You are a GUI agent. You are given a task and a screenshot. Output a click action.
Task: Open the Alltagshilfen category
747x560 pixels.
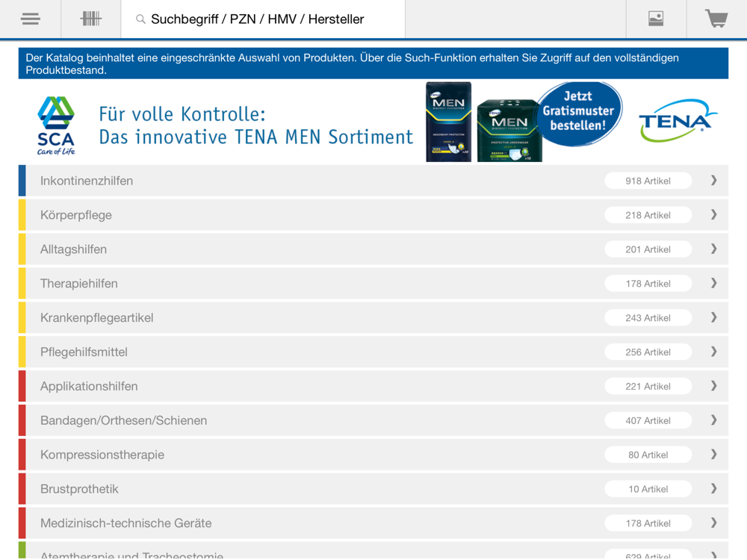[373, 249]
